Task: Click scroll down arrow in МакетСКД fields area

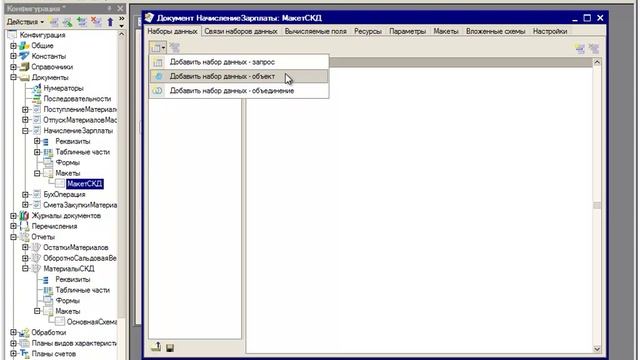Action: [x=597, y=349]
